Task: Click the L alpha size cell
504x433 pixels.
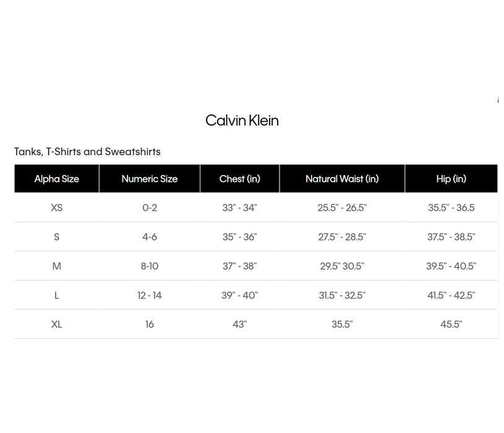Action: (x=57, y=296)
